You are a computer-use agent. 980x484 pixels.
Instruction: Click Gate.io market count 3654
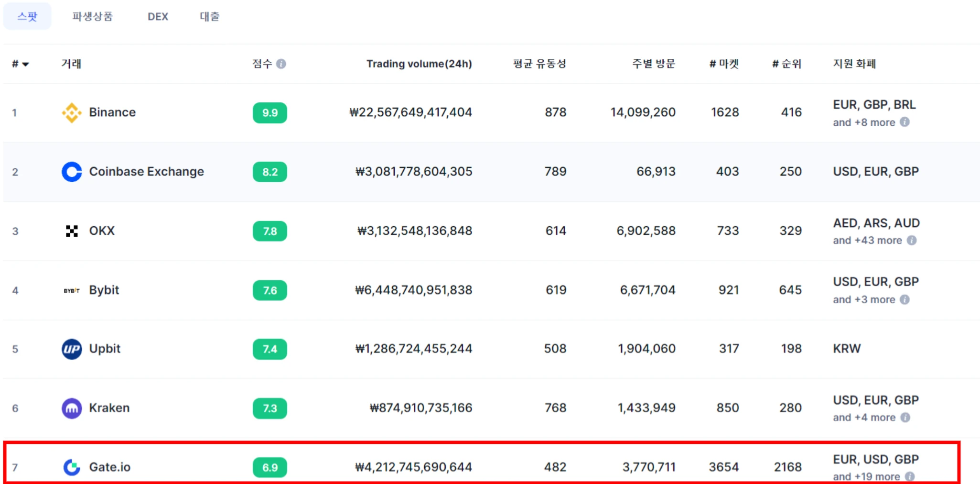(724, 467)
